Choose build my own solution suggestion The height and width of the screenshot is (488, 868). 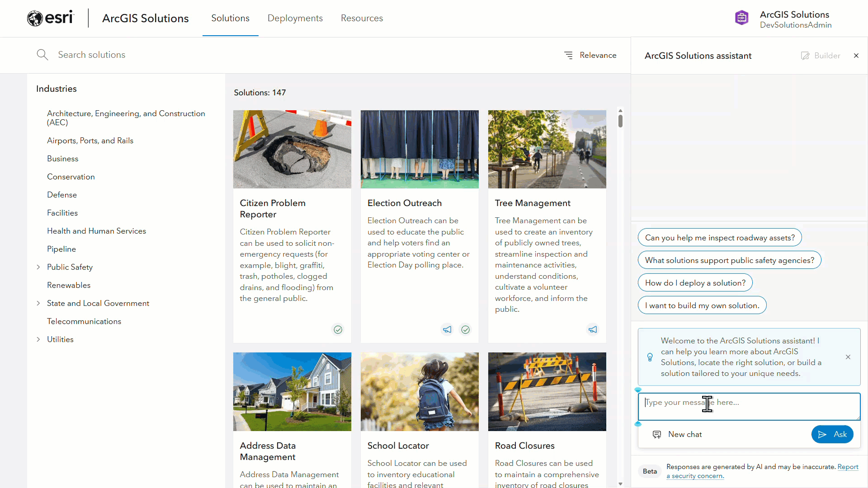point(702,305)
